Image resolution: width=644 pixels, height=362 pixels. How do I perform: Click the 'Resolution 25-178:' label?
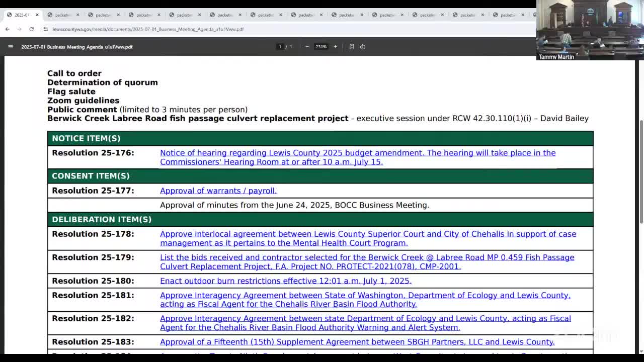pyautogui.click(x=93, y=234)
